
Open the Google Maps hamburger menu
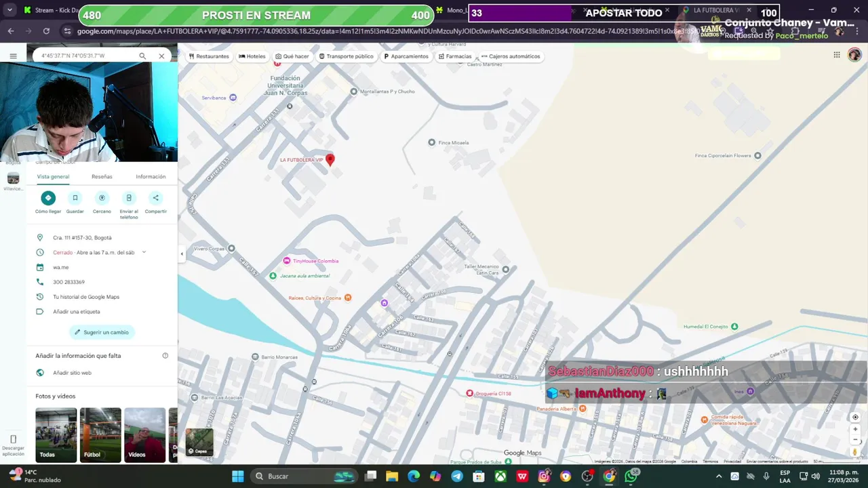13,56
